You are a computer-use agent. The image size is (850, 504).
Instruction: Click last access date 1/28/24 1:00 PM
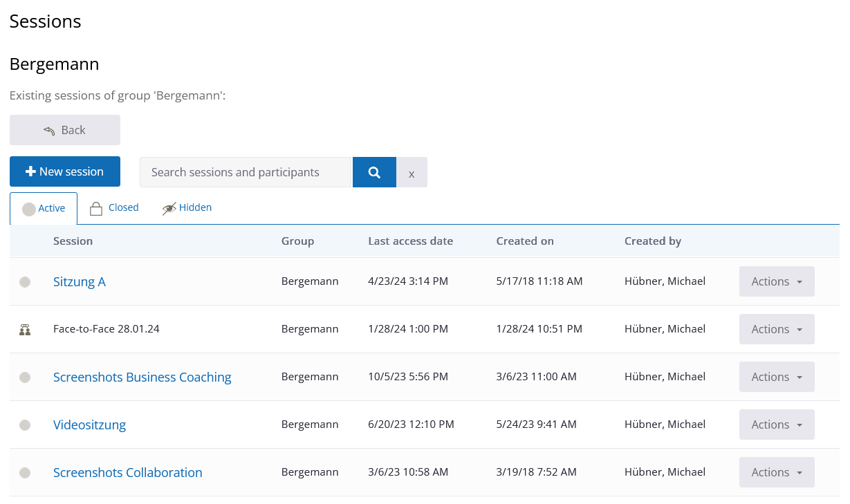click(408, 329)
